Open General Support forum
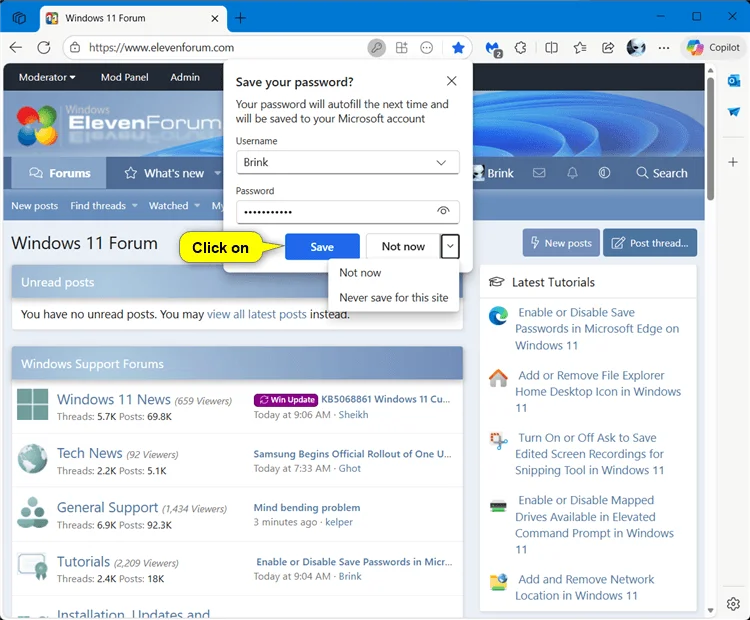 107,507
